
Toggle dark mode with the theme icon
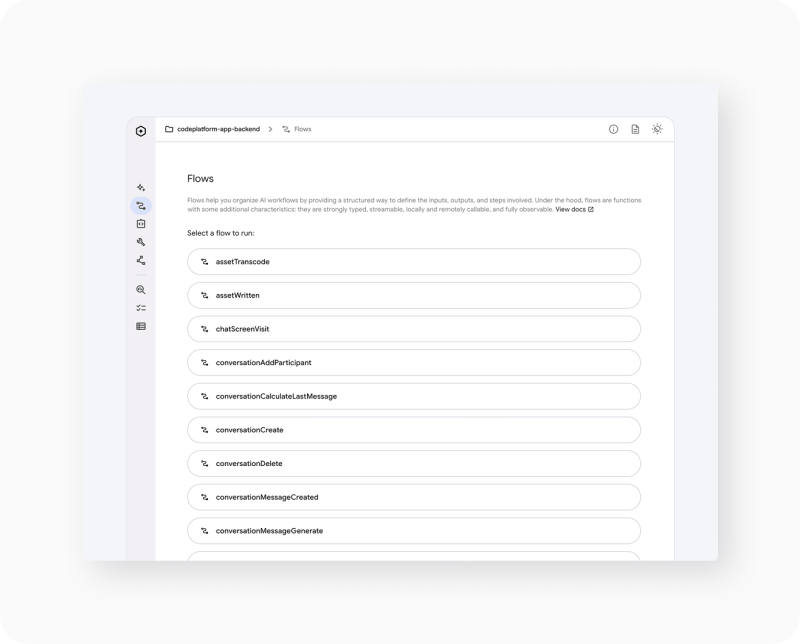click(657, 129)
